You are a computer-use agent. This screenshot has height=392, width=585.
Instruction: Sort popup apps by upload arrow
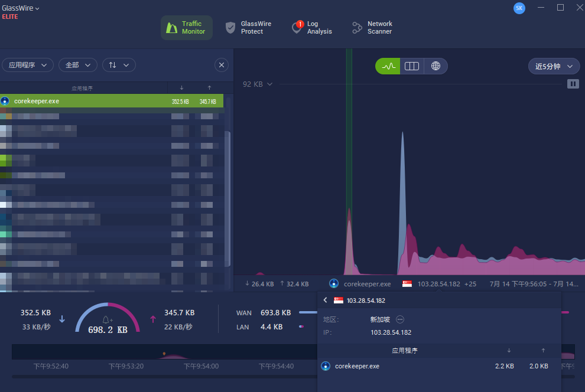543,350
